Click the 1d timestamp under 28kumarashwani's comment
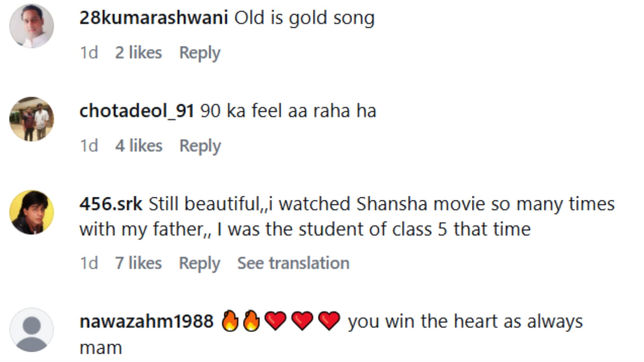The width and height of the screenshot is (644, 362). coord(89,53)
